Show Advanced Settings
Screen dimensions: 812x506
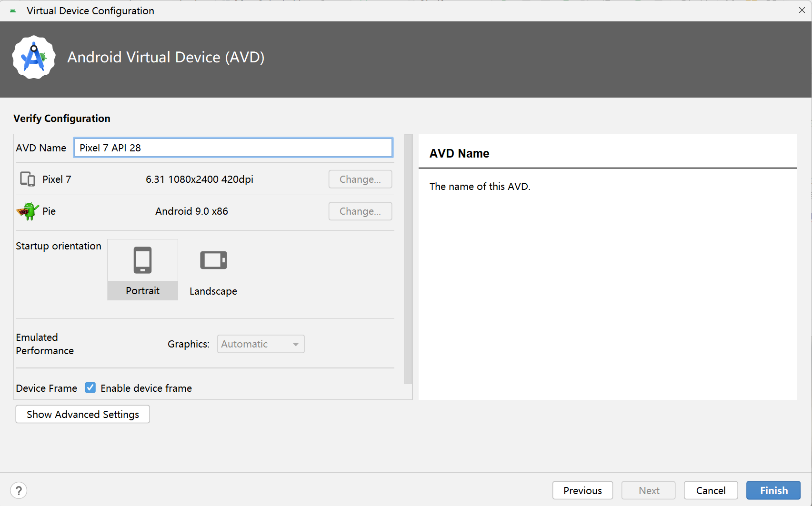click(x=83, y=414)
